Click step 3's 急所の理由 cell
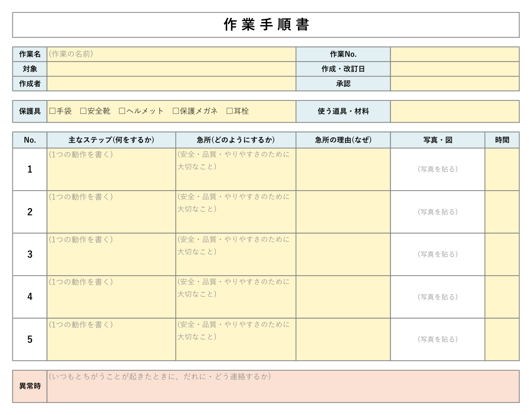532x415 pixels. click(x=343, y=254)
